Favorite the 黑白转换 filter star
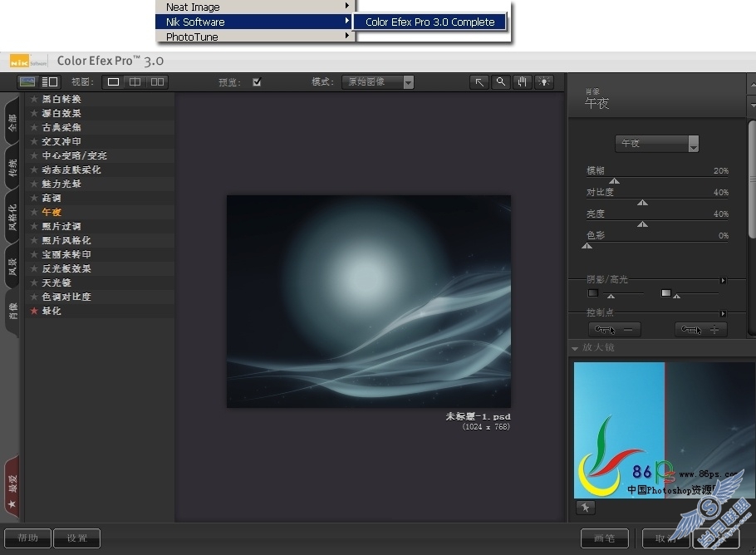This screenshot has height=555, width=756. 34,99
